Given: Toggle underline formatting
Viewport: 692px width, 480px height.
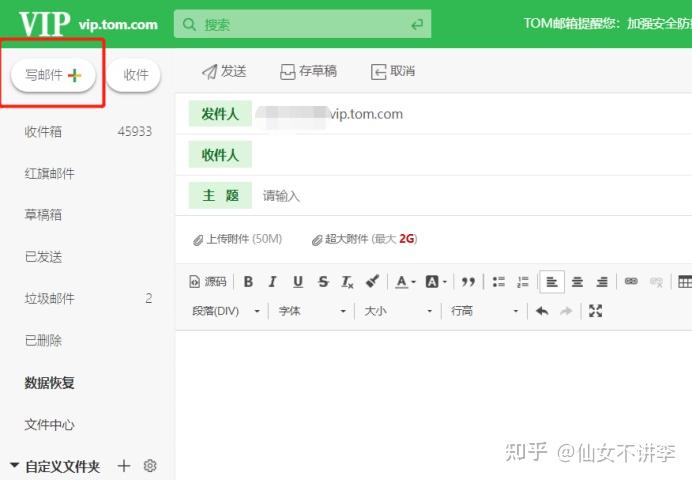Looking at the screenshot, I should [298, 281].
